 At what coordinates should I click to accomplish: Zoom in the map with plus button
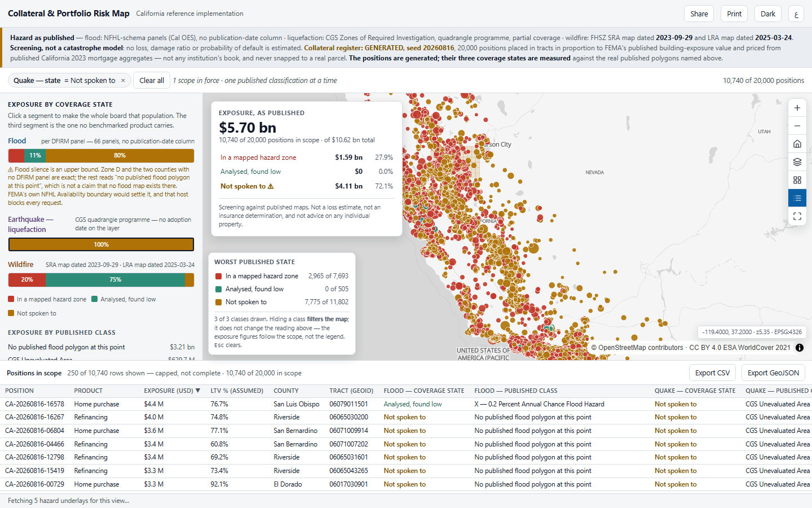click(797, 108)
